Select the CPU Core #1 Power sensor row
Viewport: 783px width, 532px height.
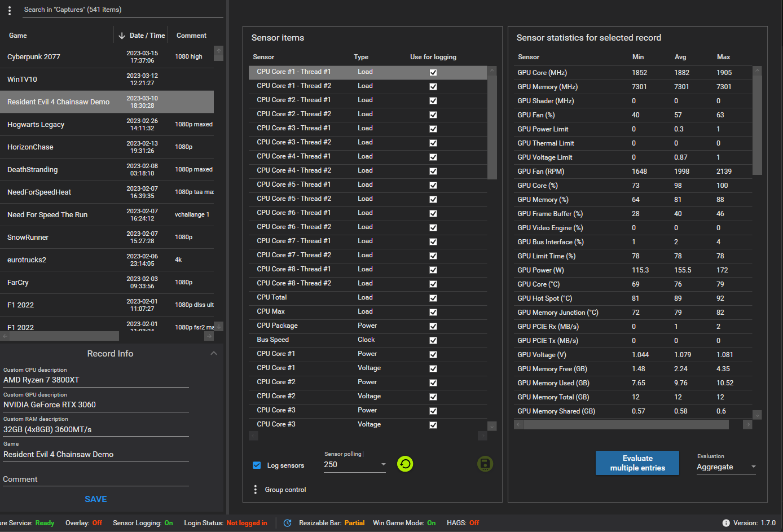click(368, 354)
